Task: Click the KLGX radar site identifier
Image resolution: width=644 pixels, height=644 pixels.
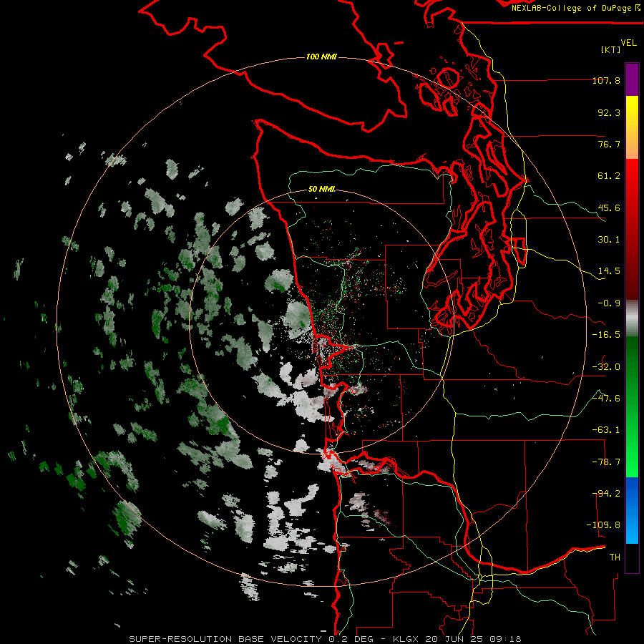Action: (x=406, y=639)
